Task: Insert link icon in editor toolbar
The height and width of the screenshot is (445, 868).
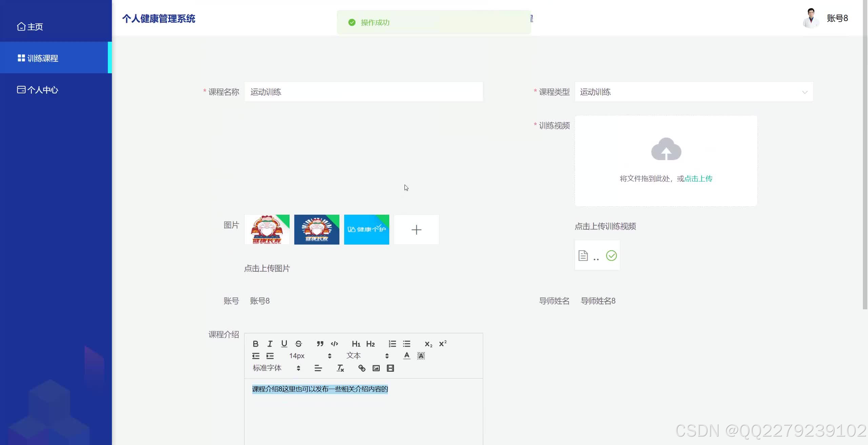Action: [362, 368]
